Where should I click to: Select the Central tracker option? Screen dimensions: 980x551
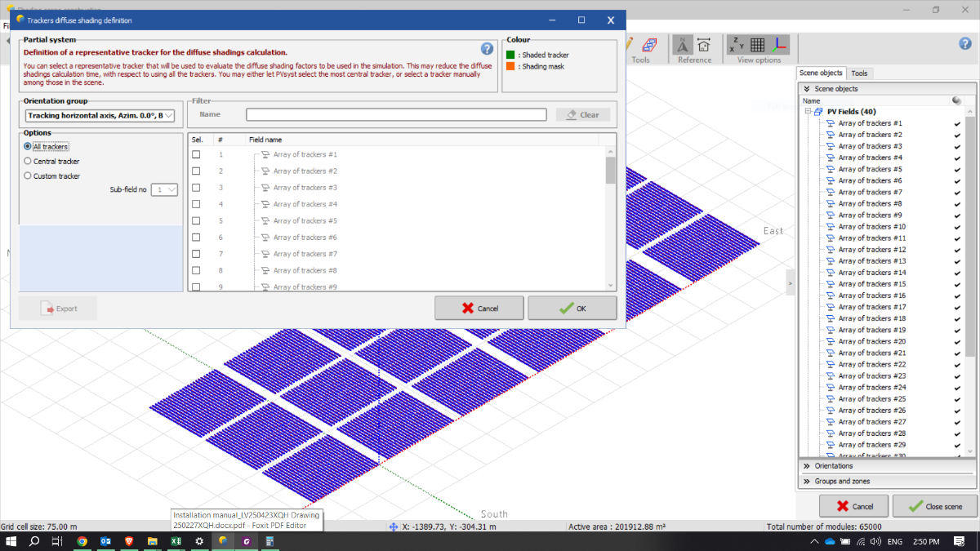51,162
